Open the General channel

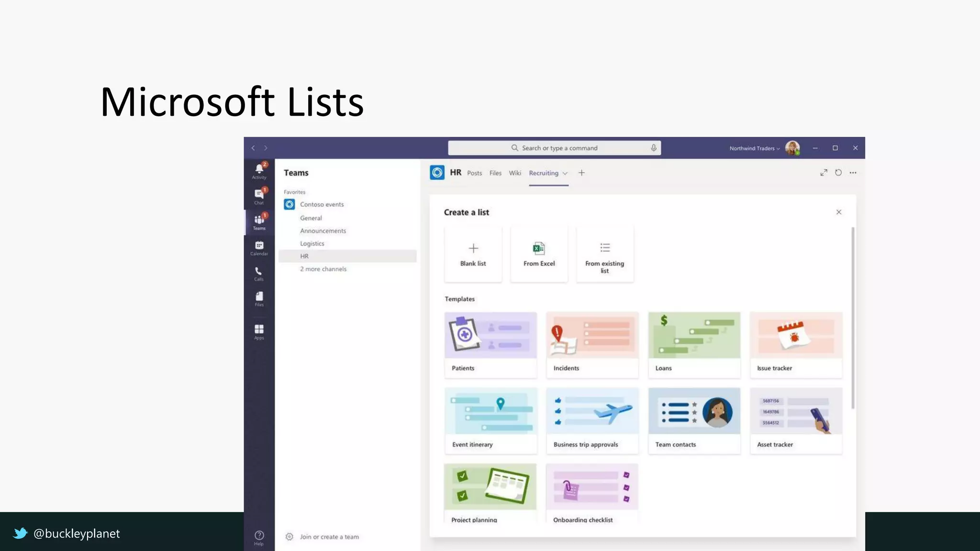311,218
